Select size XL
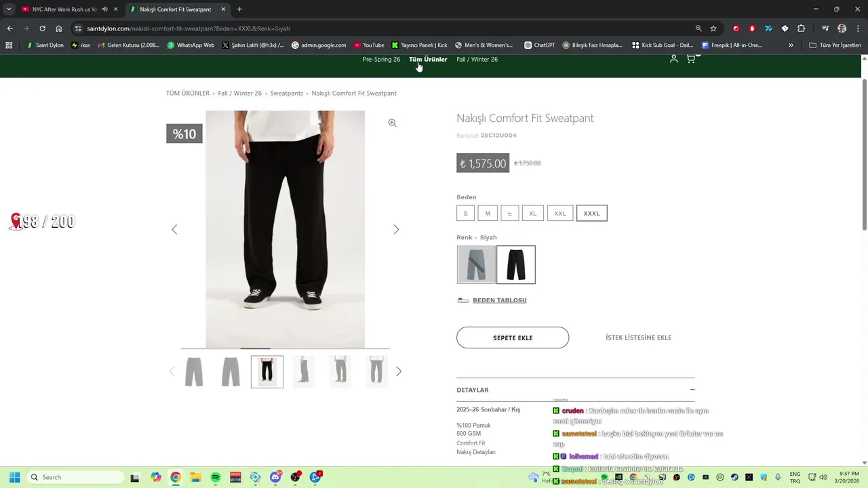The height and width of the screenshot is (488, 868). tap(533, 213)
